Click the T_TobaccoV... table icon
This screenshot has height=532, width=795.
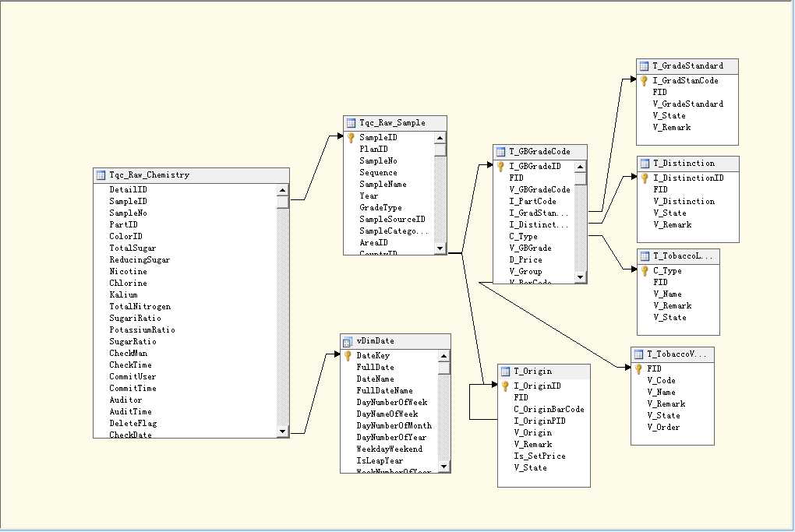(638, 354)
